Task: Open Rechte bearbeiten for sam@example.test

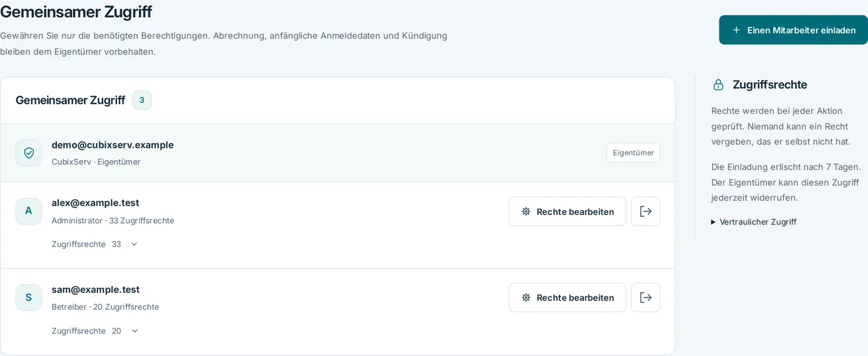Action: 568,298
